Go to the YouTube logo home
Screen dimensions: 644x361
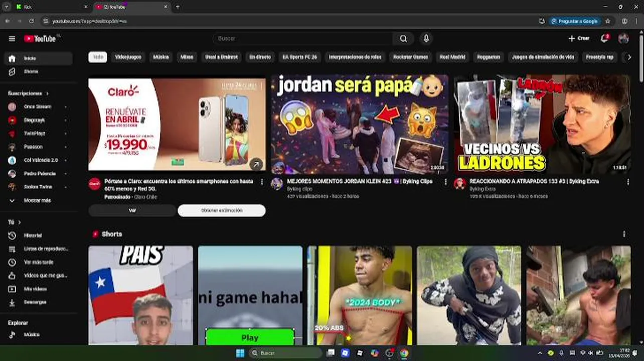[40, 39]
